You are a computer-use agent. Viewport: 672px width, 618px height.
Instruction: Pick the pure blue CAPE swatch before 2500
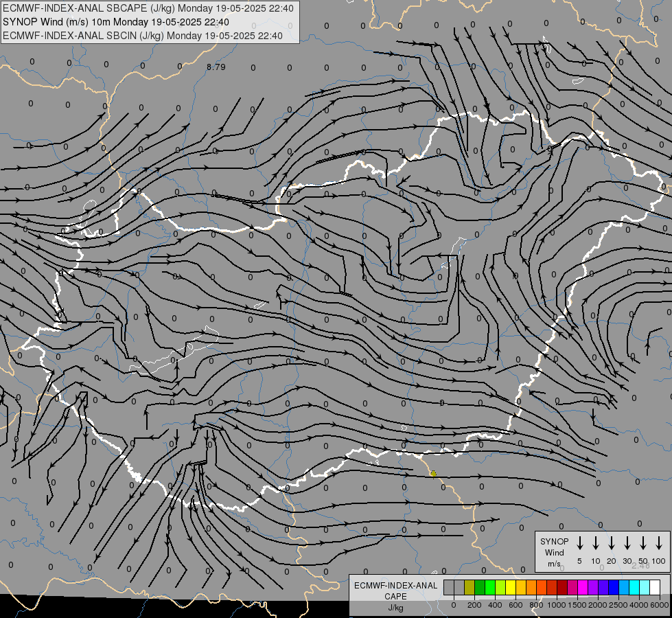coord(614,587)
